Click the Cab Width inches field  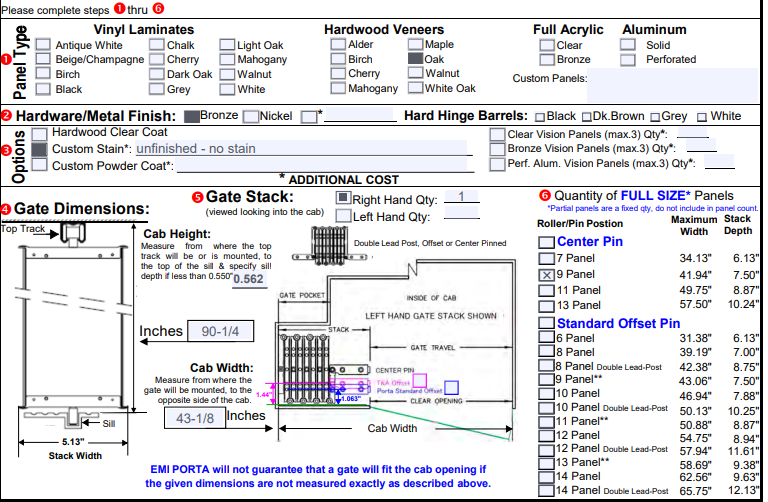(x=195, y=418)
